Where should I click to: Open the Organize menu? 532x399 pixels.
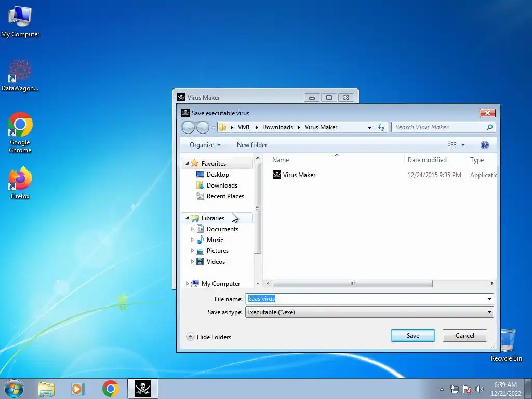point(205,145)
